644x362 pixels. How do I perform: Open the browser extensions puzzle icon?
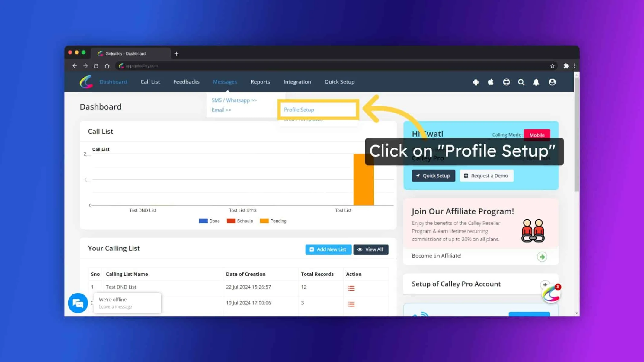[x=566, y=66]
